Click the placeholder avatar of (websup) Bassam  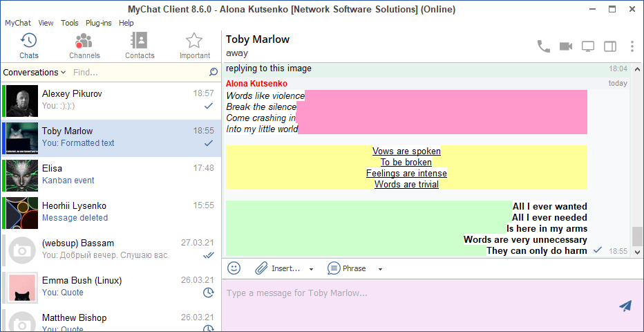click(x=22, y=250)
